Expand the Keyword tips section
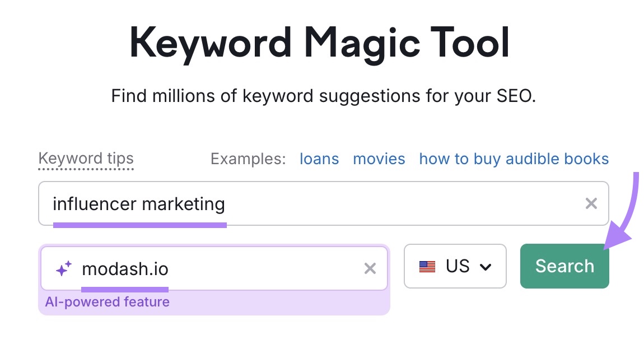 click(x=86, y=158)
